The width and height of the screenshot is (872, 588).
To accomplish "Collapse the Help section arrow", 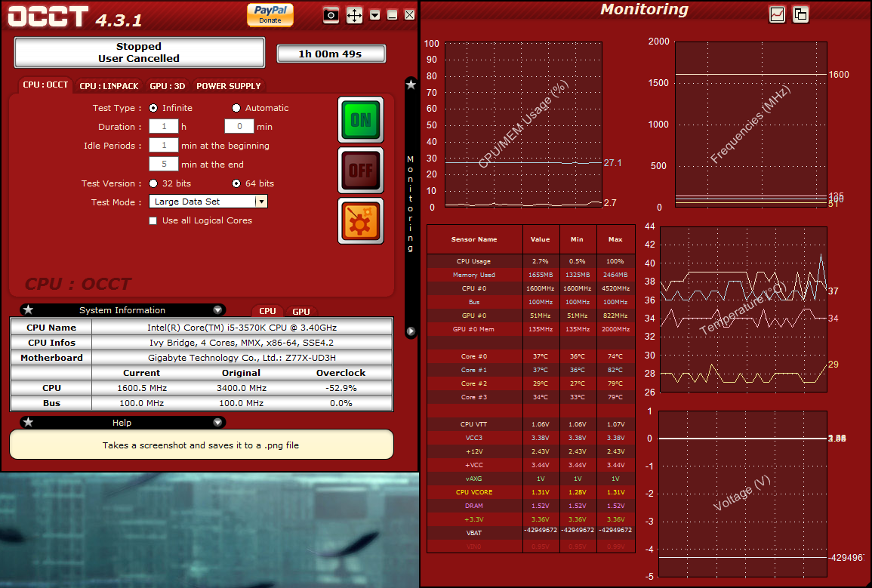I will point(217,422).
